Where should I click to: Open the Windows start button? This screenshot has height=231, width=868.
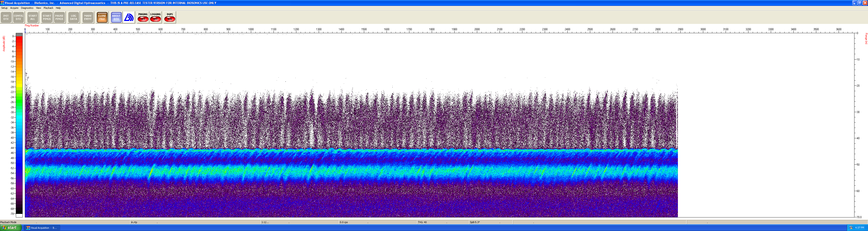(11, 228)
